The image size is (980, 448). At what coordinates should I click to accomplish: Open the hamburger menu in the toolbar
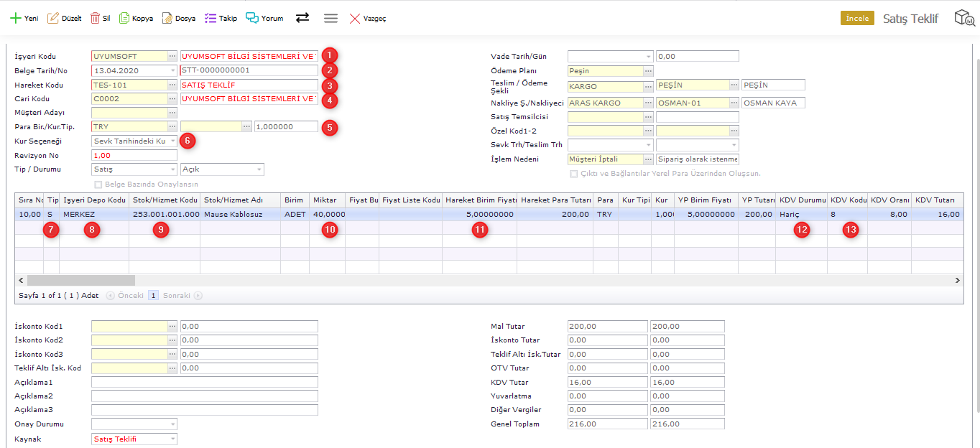(x=330, y=18)
